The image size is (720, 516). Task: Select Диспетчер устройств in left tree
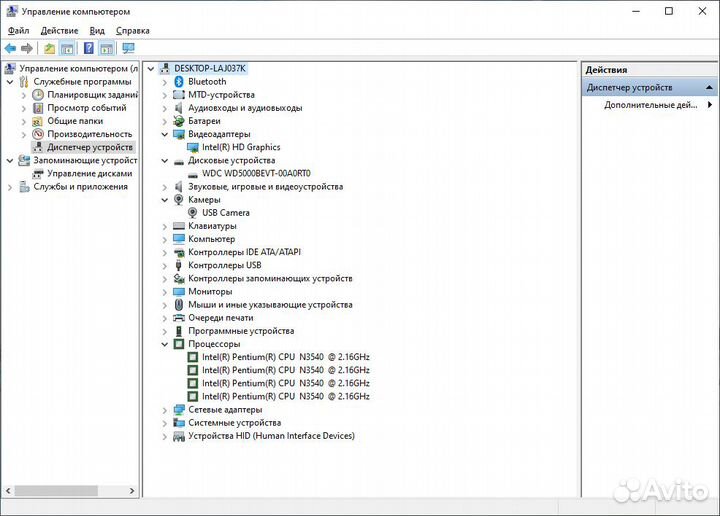90,147
